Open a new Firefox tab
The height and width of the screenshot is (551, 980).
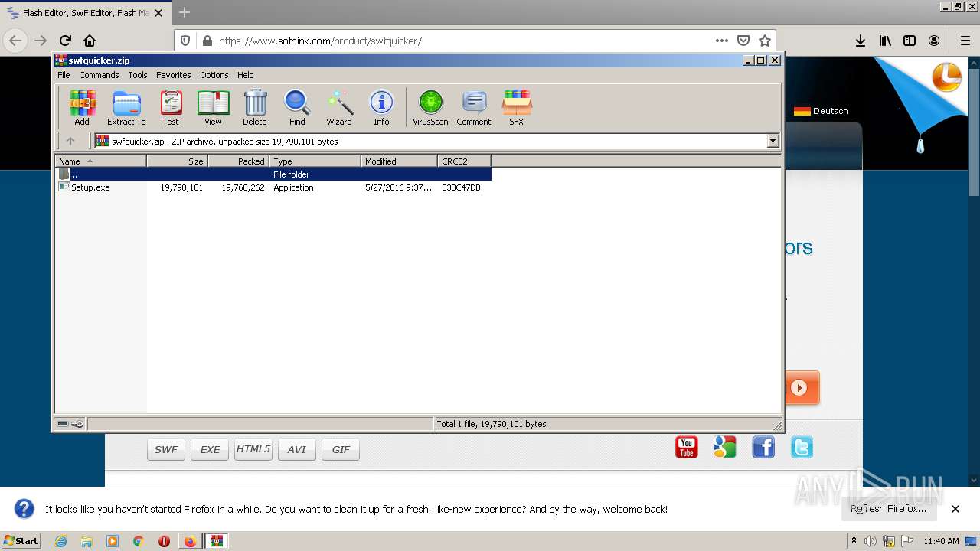[184, 12]
